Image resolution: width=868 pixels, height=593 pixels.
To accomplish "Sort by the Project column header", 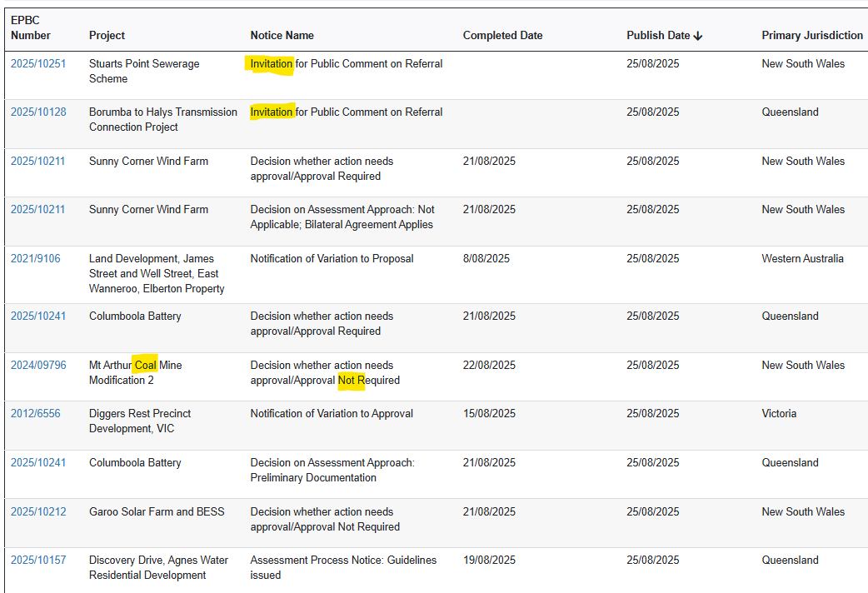I will click(107, 36).
